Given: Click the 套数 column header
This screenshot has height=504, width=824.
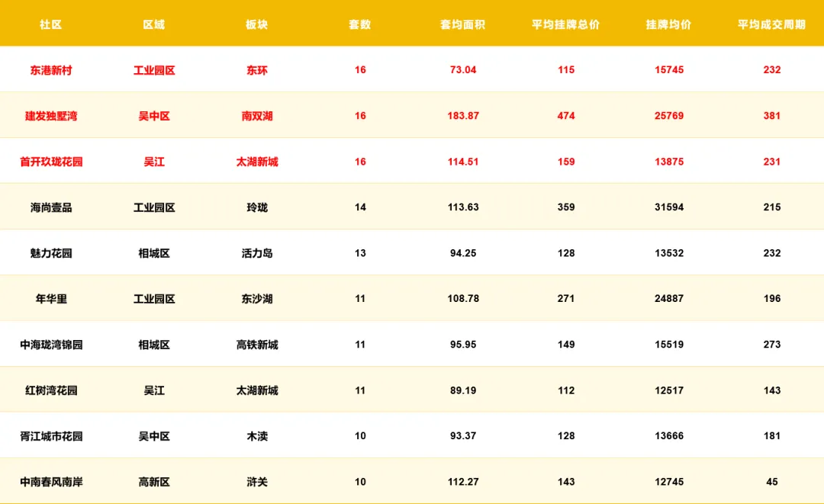Looking at the screenshot, I should pyautogui.click(x=360, y=24).
